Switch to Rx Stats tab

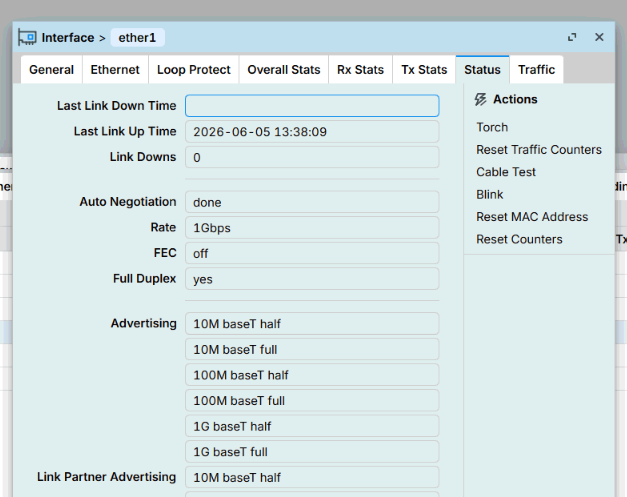pos(360,70)
